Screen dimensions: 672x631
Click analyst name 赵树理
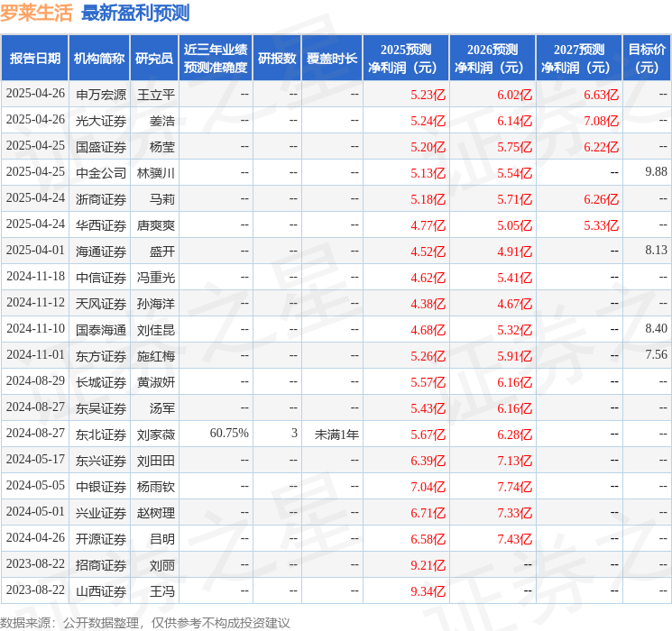pyautogui.click(x=156, y=513)
